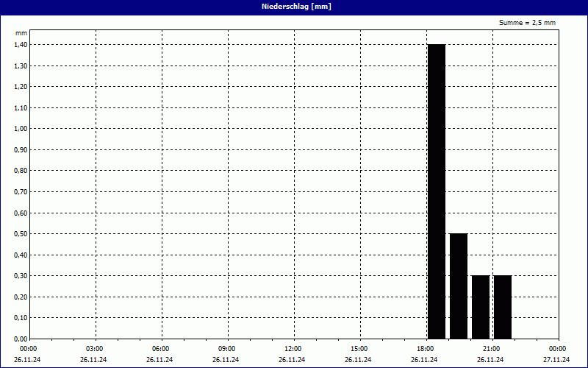Viewport: 588px width, 368px height.
Task: Click the 1,40 y-axis value
Action: tap(21, 45)
